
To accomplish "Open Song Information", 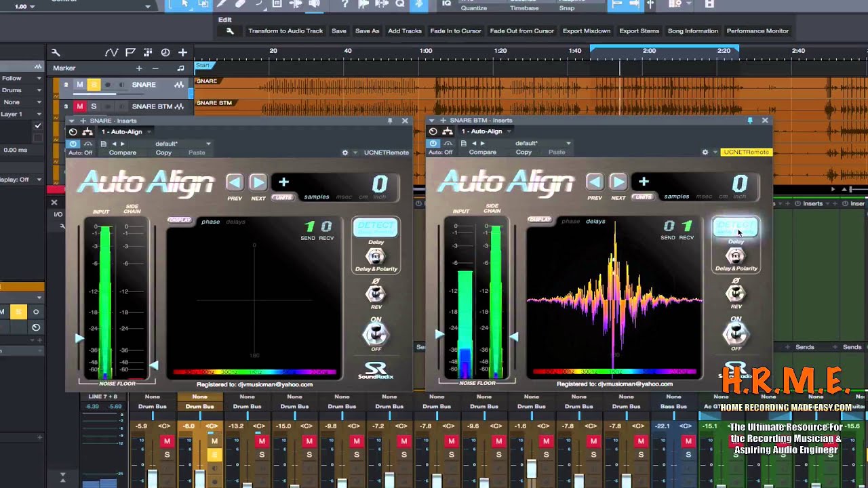I will pyautogui.click(x=692, y=31).
